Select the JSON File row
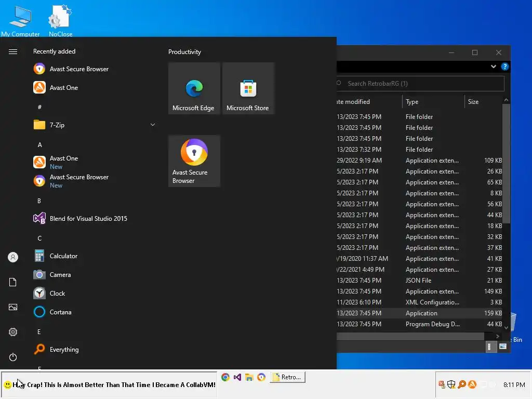532x399 pixels. point(419,280)
